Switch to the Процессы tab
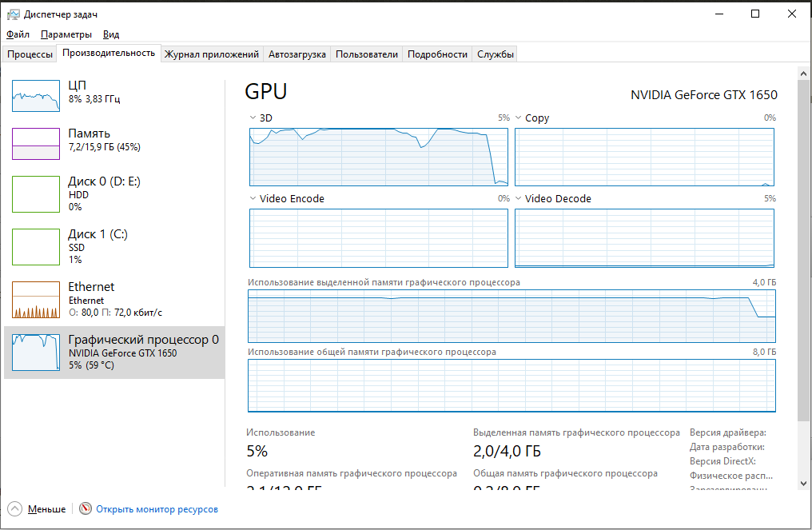The width and height of the screenshot is (812, 530). tap(30, 54)
